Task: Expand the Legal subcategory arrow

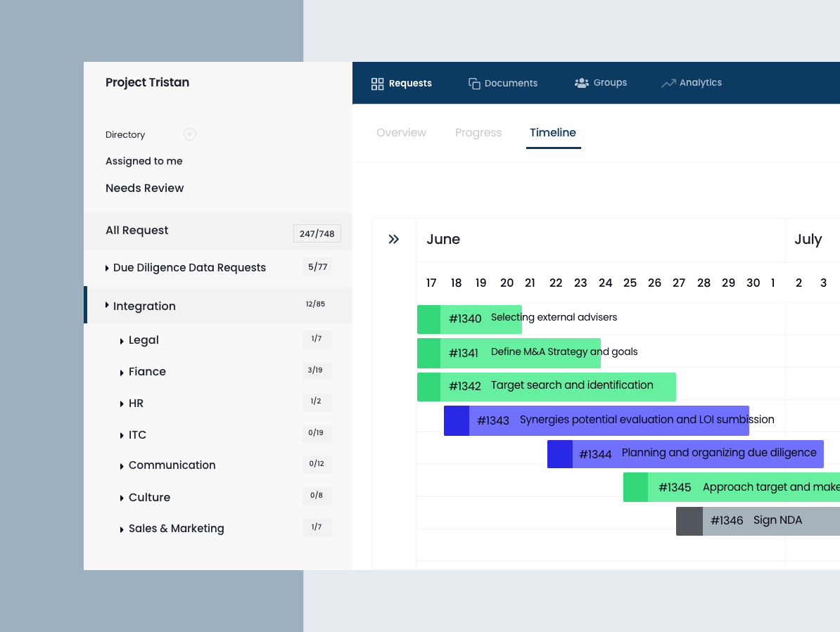Action: point(122,341)
